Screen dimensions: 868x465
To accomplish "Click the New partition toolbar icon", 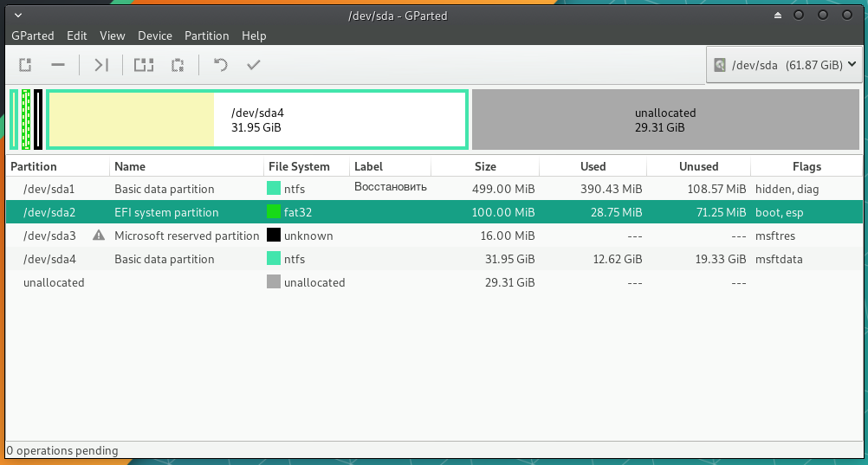I will click(25, 65).
